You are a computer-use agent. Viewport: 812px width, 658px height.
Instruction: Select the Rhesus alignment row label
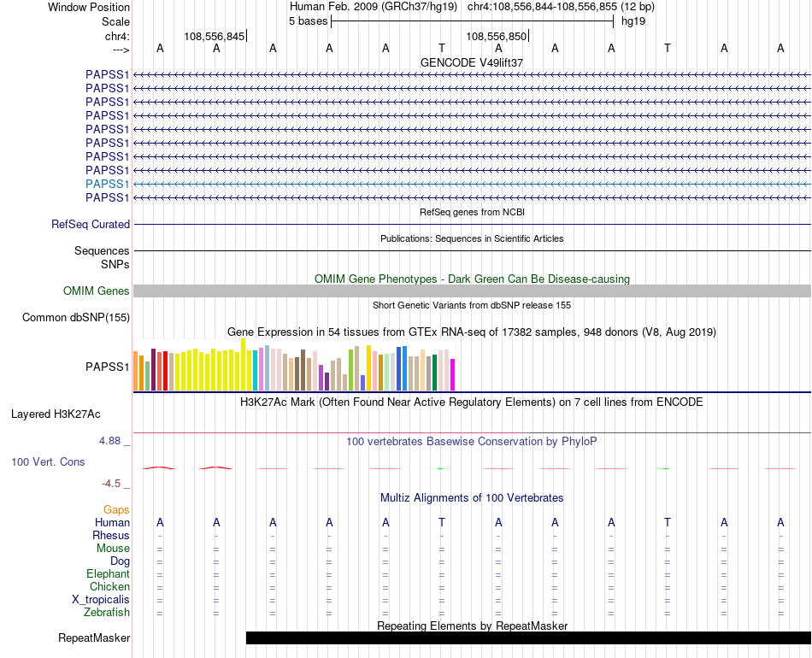[111, 535]
